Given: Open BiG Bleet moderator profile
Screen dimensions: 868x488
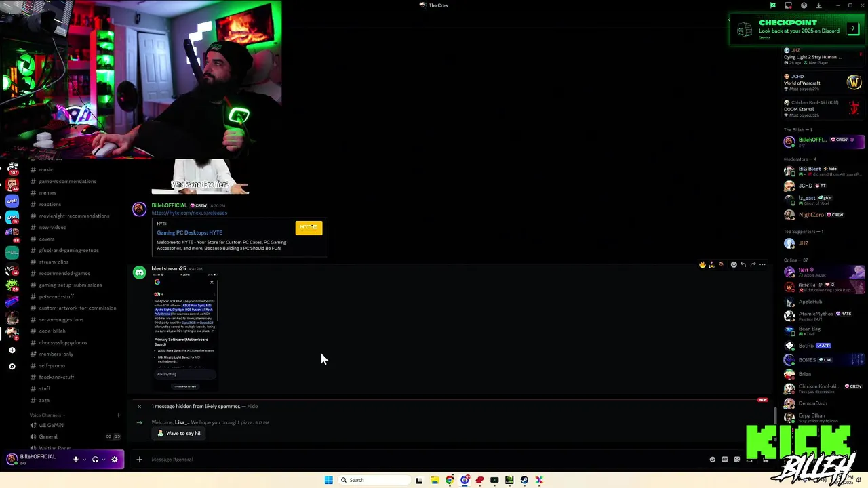Looking at the screenshot, I should [x=824, y=171].
